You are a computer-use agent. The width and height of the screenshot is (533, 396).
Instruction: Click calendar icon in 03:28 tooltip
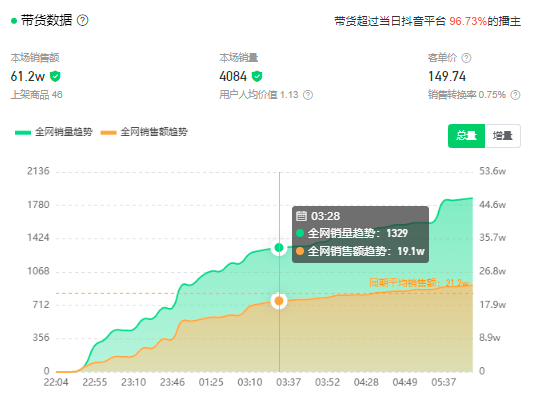pos(301,216)
